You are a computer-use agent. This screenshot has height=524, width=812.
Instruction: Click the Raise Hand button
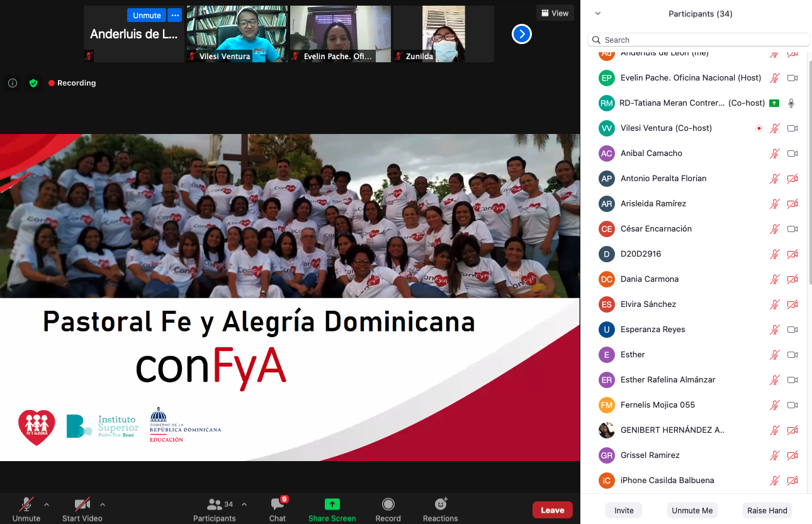pos(767,510)
